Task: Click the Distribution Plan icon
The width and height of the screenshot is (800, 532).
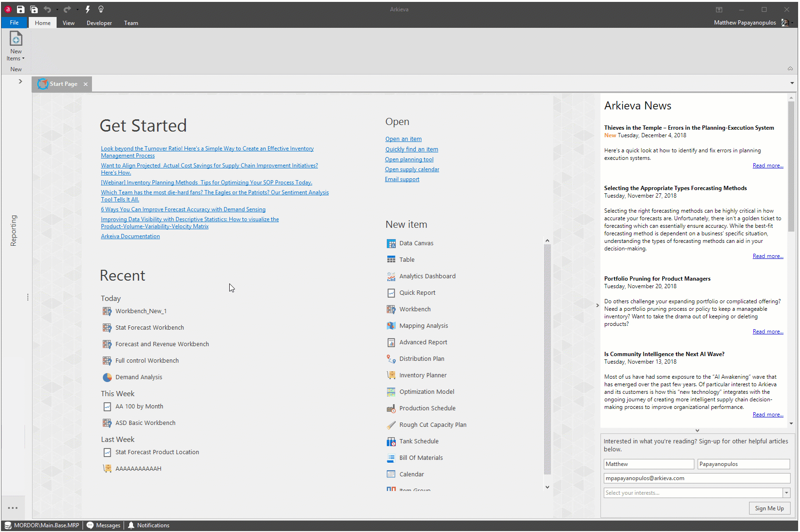Action: click(391, 359)
